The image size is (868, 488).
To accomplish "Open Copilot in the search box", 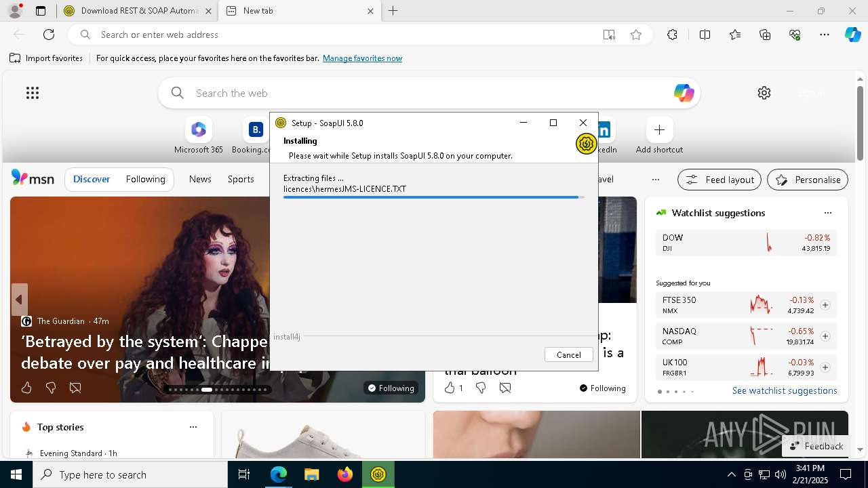I will (684, 93).
